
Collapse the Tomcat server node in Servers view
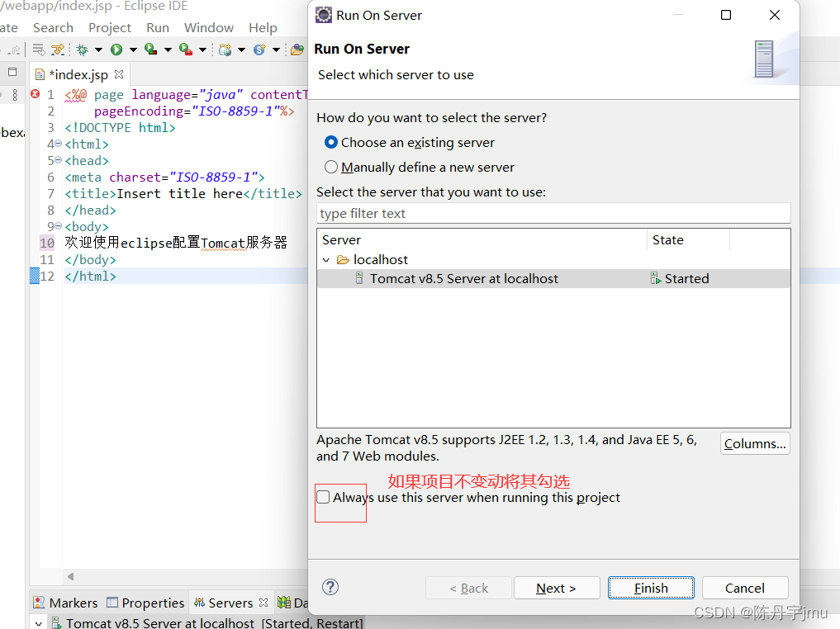[39, 624]
